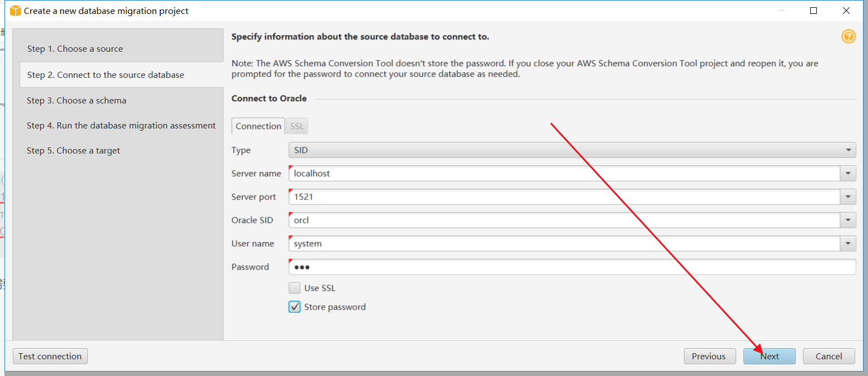The width and height of the screenshot is (868, 376).
Task: Expand the Server name dropdown arrow
Action: [848, 174]
